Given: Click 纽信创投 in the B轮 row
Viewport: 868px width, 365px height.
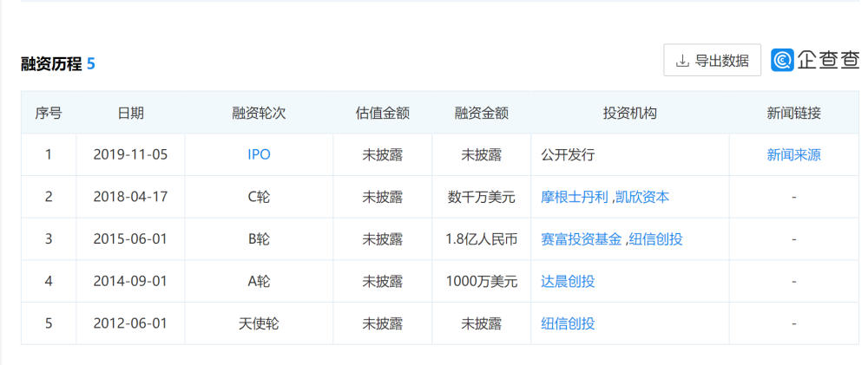Looking at the screenshot, I should (x=656, y=239).
